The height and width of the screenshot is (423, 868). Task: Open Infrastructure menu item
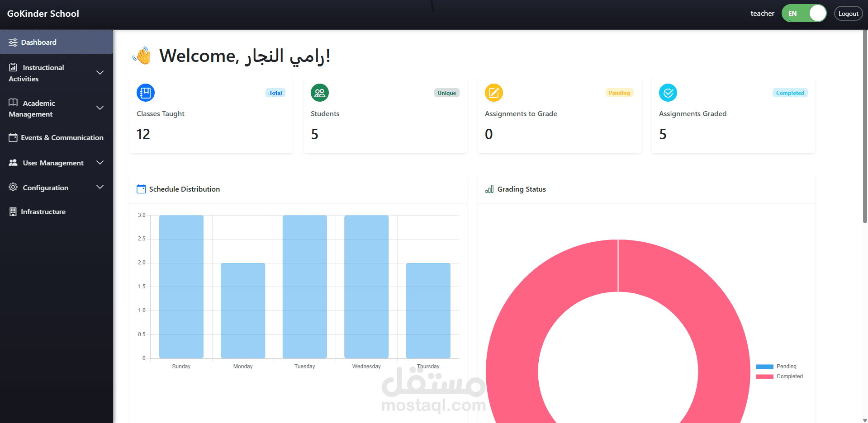(57, 212)
